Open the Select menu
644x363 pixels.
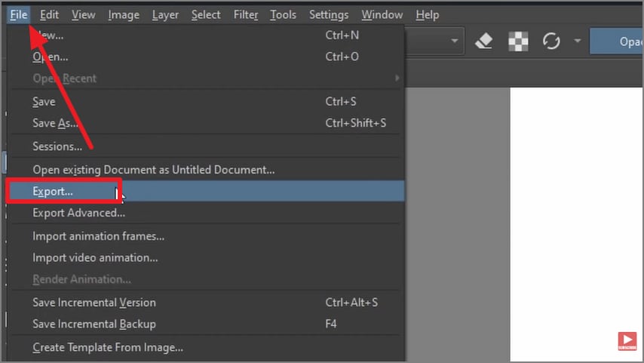click(206, 15)
